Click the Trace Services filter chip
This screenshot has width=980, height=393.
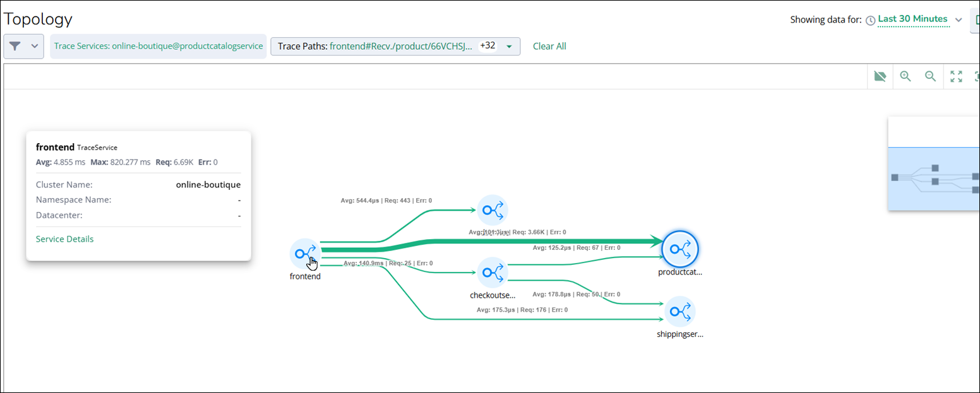[x=158, y=46]
